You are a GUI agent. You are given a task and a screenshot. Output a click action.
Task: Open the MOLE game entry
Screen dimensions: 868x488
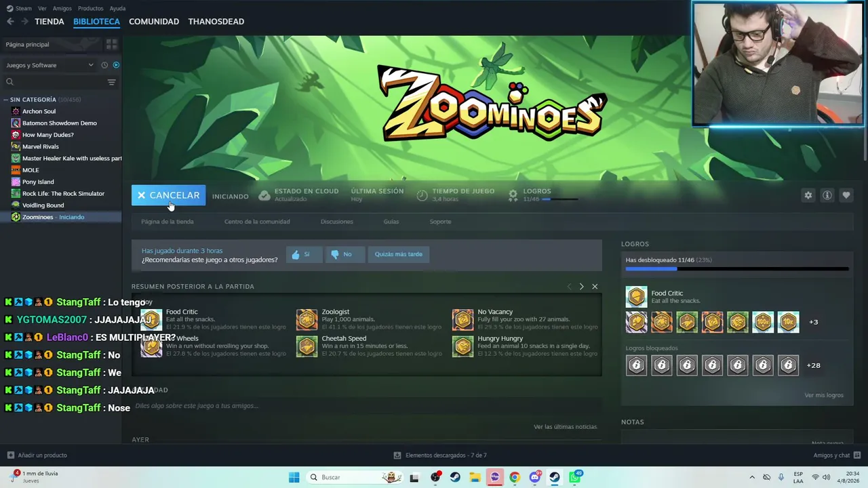click(61, 170)
